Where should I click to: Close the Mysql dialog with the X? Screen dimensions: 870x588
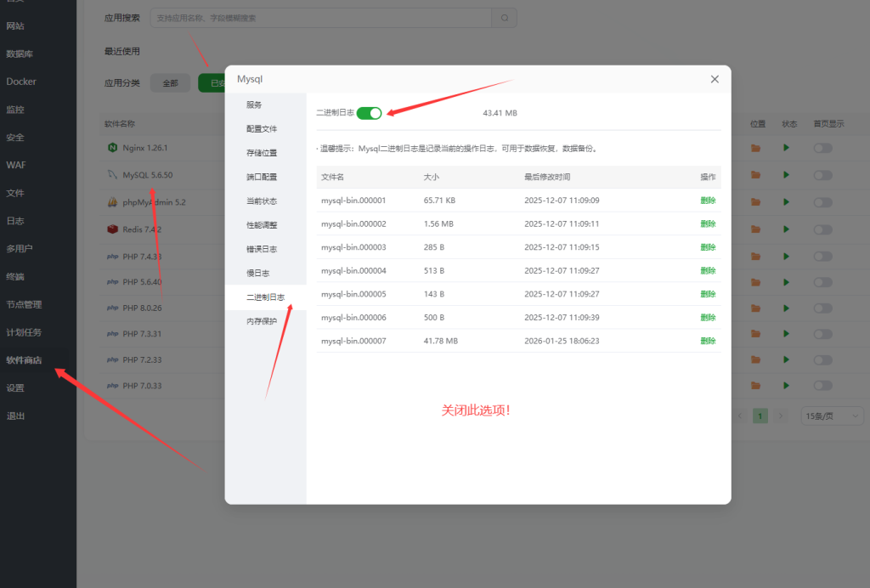(x=715, y=79)
